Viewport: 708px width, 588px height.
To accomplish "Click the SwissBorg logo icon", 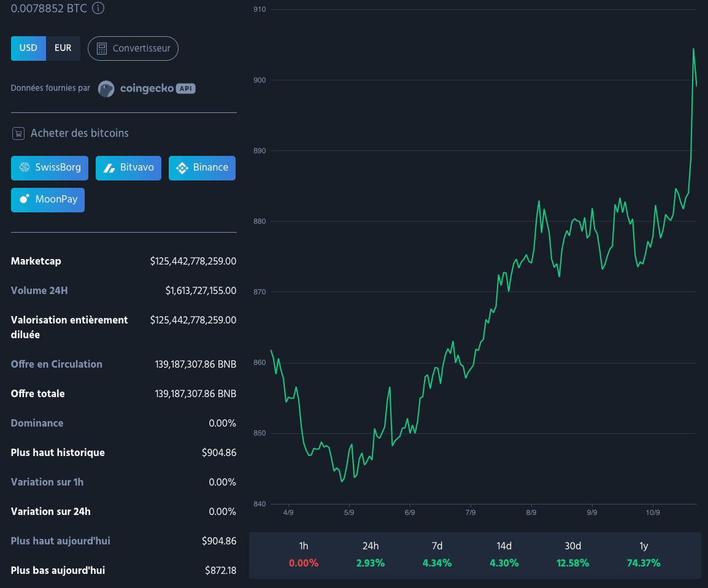I will (x=25, y=168).
